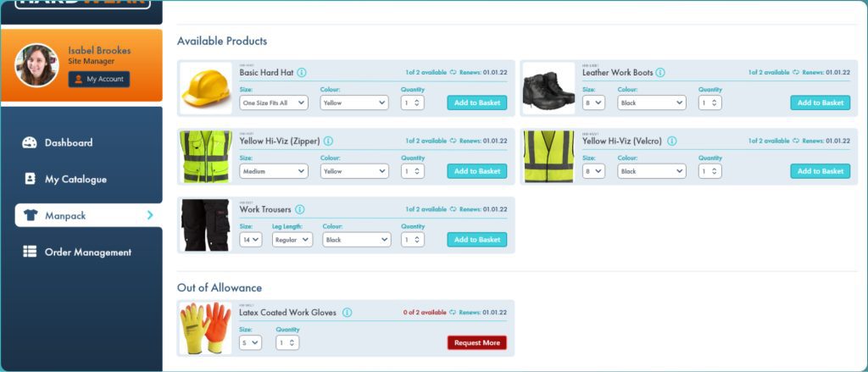Open info icon for Yellow Hi-Viz (Zipper)
Viewport: 868px width, 372px height.
(x=328, y=142)
